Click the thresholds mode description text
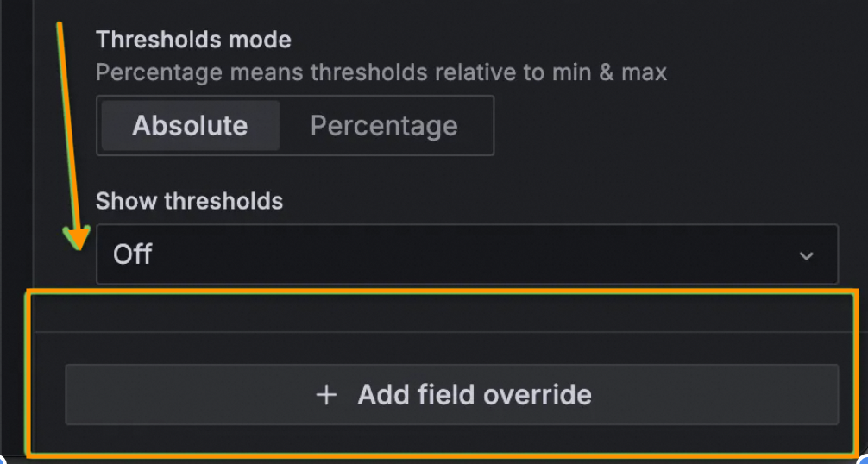The image size is (868, 464). 381,72
